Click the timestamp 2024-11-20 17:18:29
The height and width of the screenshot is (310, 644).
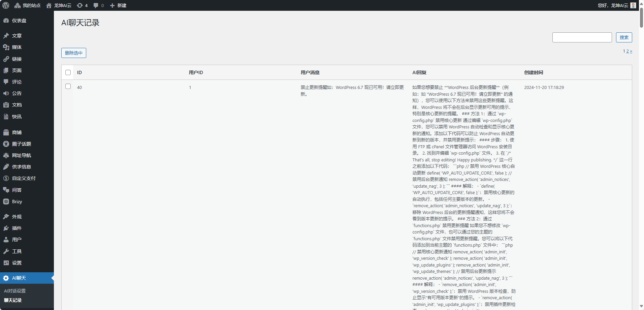(x=544, y=87)
